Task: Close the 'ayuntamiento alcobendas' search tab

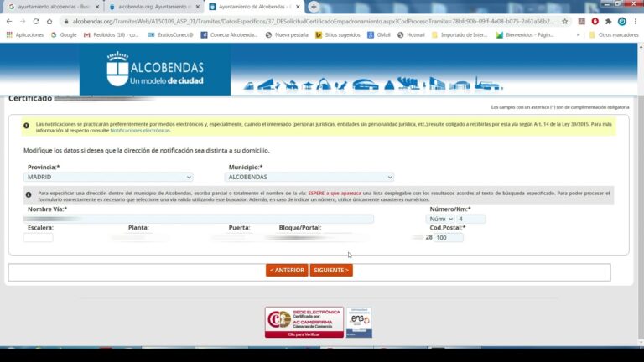Action: pyautogui.click(x=97, y=7)
